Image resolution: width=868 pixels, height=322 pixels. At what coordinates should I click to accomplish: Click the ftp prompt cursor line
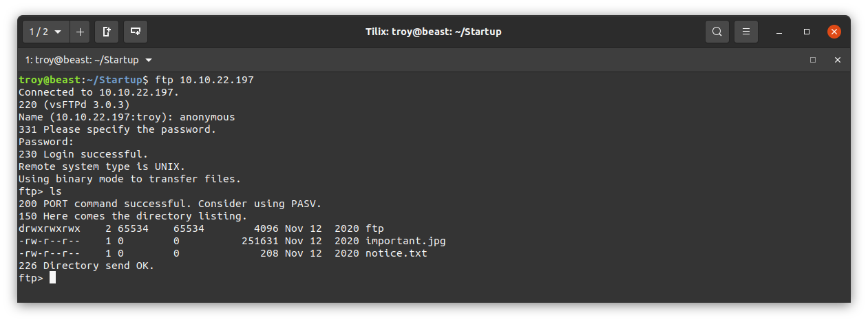click(x=37, y=278)
